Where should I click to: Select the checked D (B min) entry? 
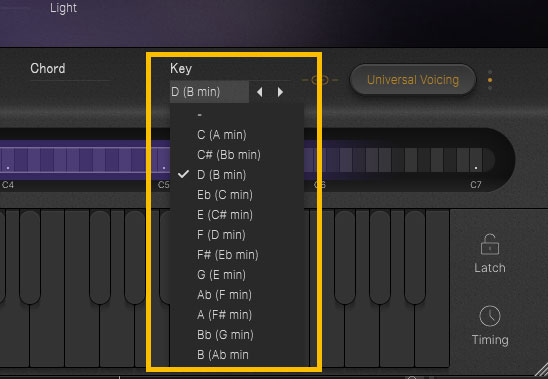(x=237, y=174)
